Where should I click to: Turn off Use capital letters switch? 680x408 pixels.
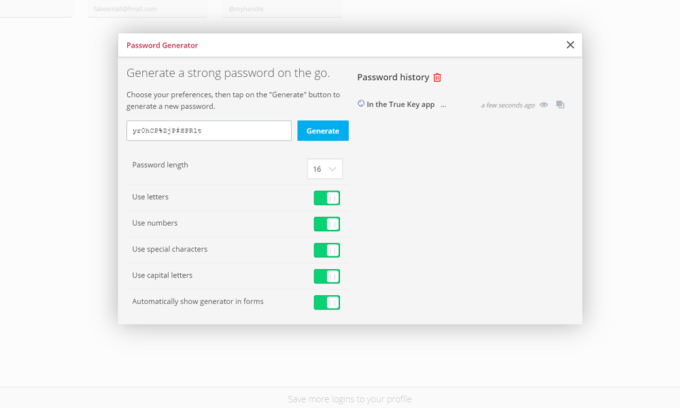(x=327, y=276)
